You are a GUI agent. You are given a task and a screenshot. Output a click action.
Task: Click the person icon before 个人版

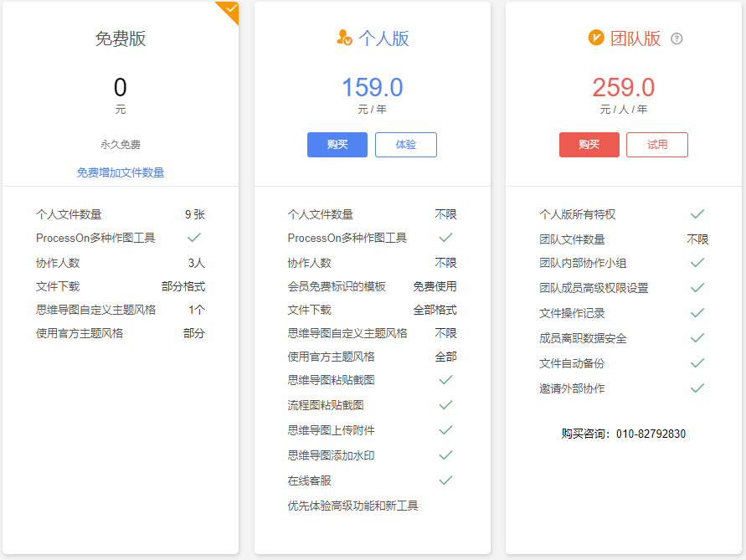click(344, 38)
